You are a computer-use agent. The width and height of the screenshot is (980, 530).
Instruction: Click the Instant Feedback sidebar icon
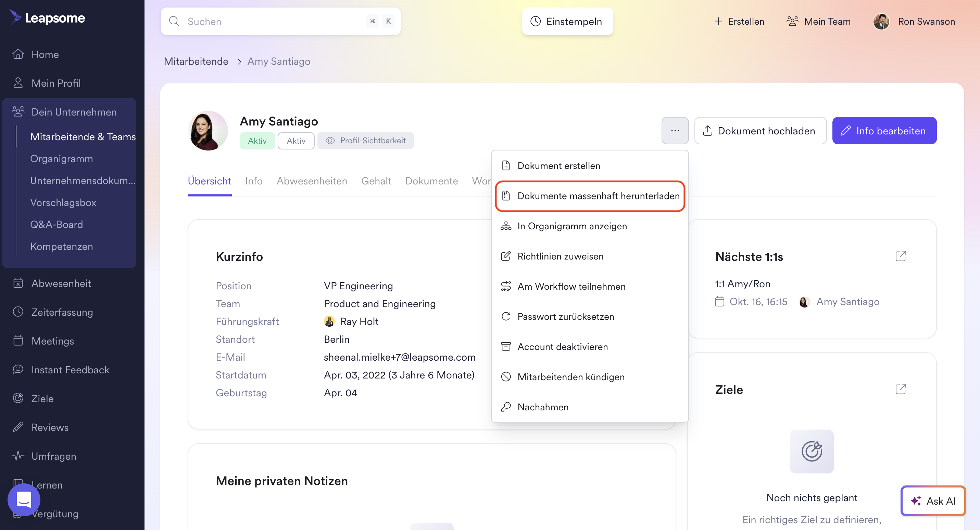(x=18, y=369)
